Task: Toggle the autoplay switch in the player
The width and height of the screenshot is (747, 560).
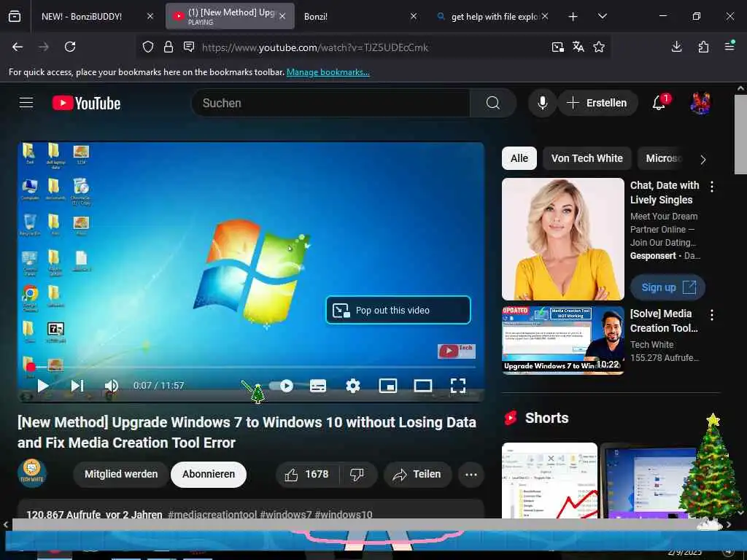Action: 281,385
